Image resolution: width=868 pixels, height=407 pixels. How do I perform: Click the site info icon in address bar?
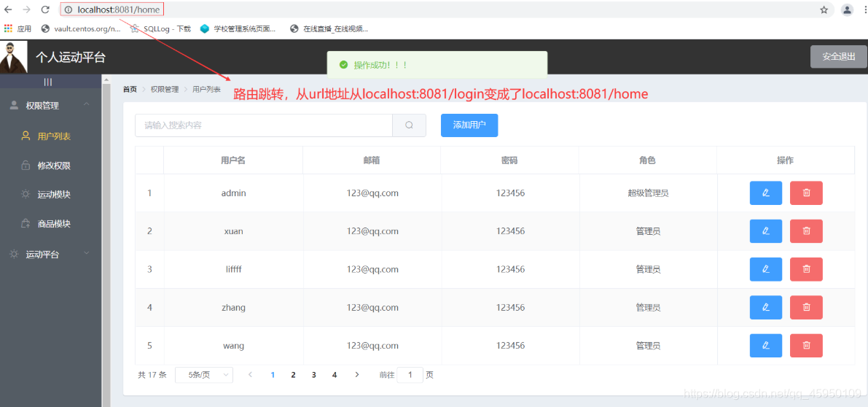tap(69, 9)
